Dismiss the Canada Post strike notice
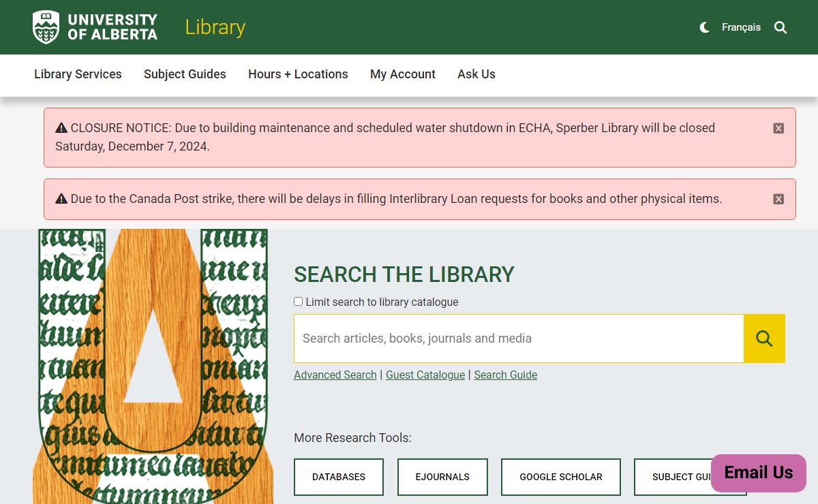 coord(778,199)
